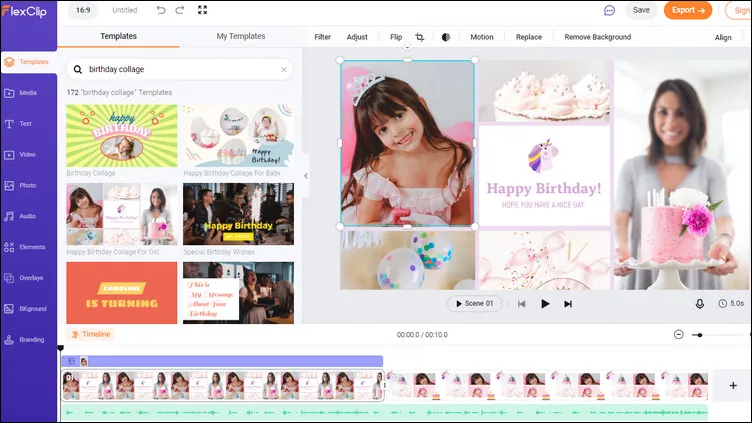
Task: Click the redo arrow icon
Action: click(x=179, y=10)
